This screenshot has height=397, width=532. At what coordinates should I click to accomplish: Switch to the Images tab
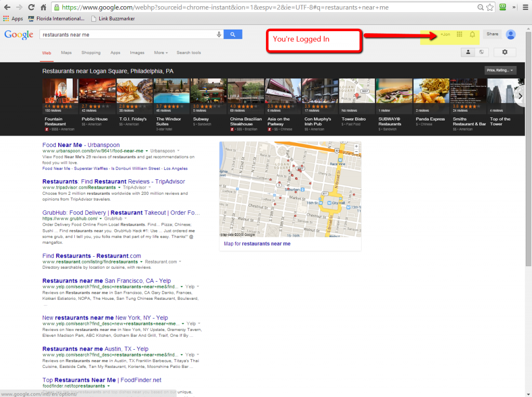[x=137, y=52]
